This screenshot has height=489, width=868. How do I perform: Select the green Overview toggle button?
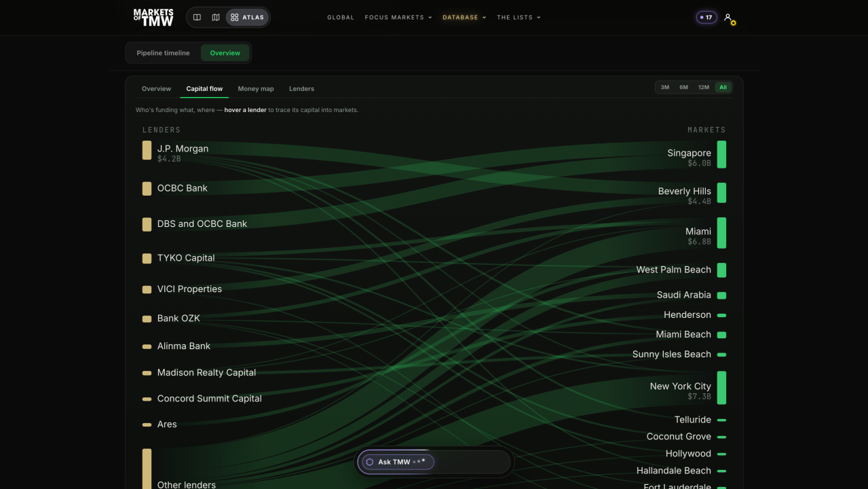click(225, 53)
